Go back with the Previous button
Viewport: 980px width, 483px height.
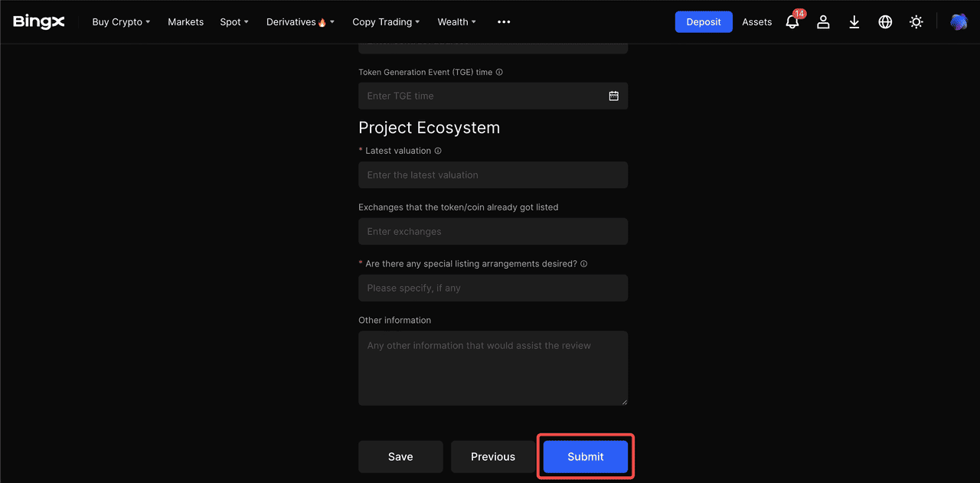pyautogui.click(x=492, y=457)
